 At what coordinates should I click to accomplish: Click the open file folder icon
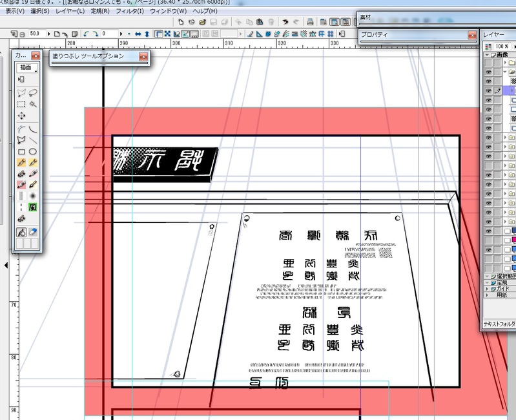click(202, 22)
